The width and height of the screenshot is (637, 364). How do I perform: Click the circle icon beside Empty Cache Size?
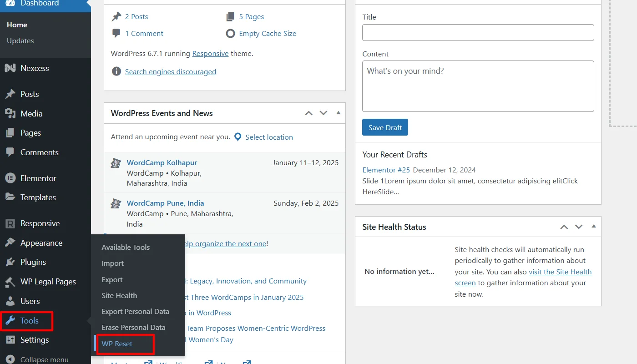coord(230,34)
